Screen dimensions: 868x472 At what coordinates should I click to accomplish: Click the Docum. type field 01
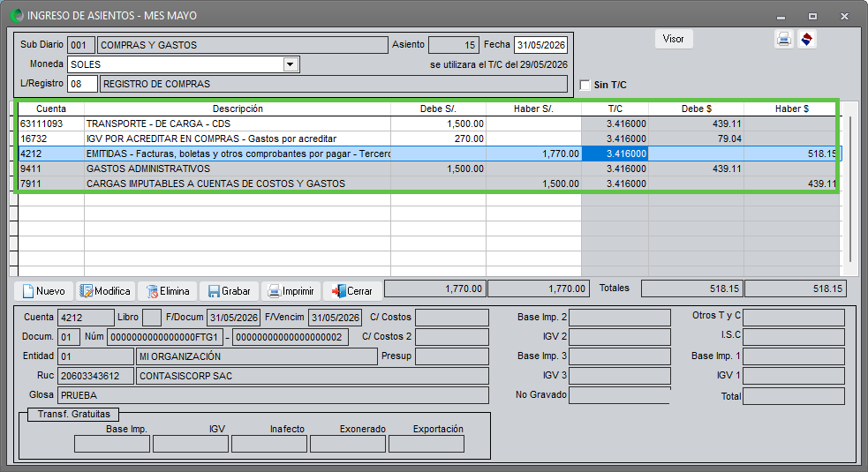click(x=69, y=337)
